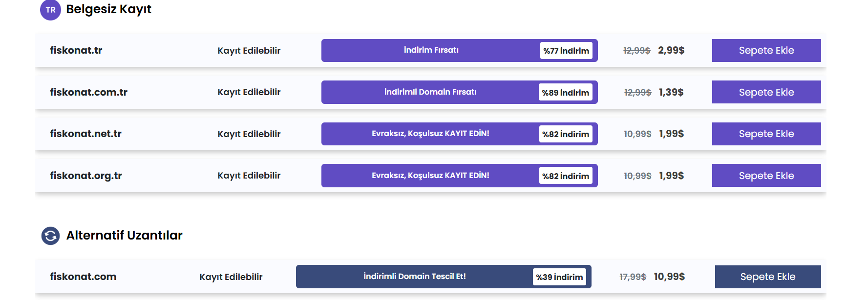Add fiskonat.net.tr to the cart

tap(766, 134)
